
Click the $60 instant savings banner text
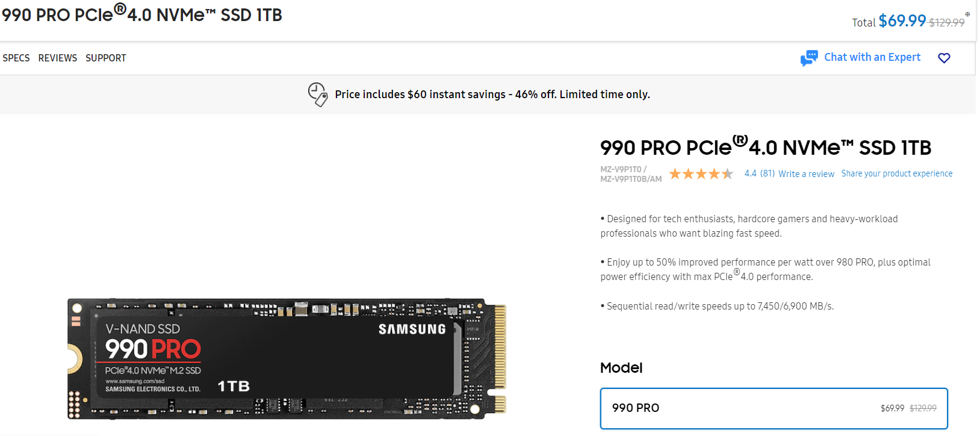pos(492,95)
